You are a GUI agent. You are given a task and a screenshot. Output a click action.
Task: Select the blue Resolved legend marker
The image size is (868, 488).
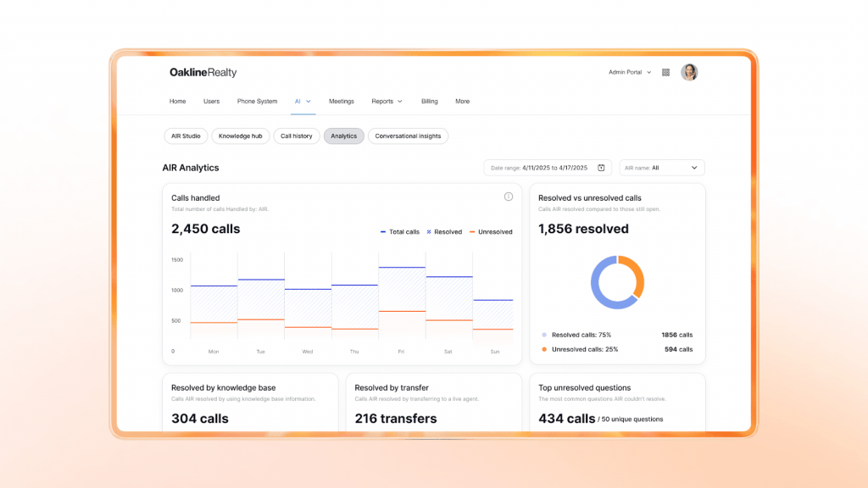pos(543,335)
